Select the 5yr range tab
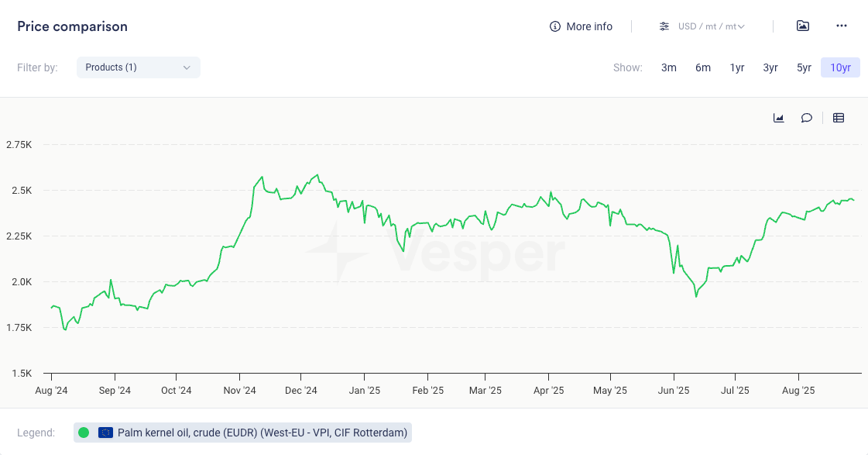 click(x=805, y=67)
